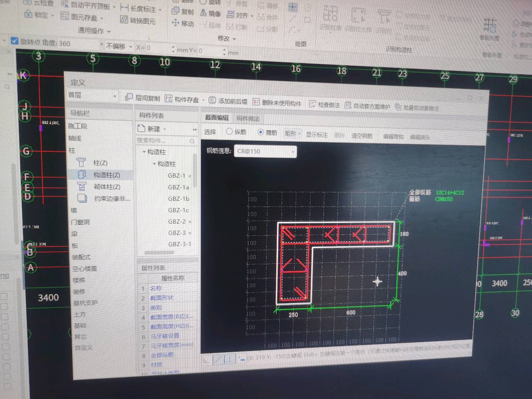Click the 检查做法 icon

pos(312,104)
